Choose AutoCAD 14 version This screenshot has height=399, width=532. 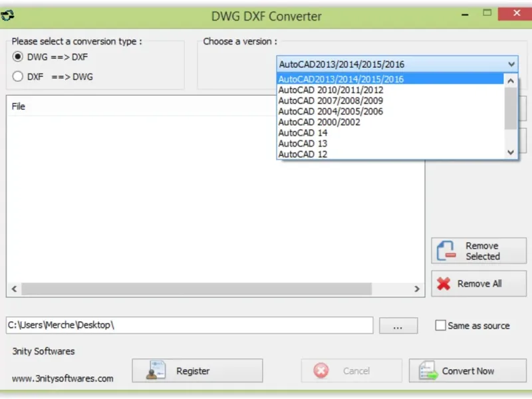pos(390,132)
